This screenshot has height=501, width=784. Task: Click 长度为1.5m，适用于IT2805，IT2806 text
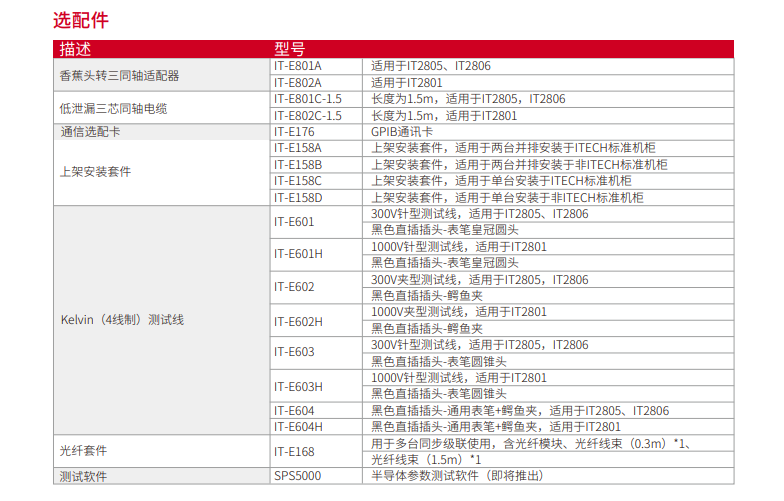tap(468, 99)
